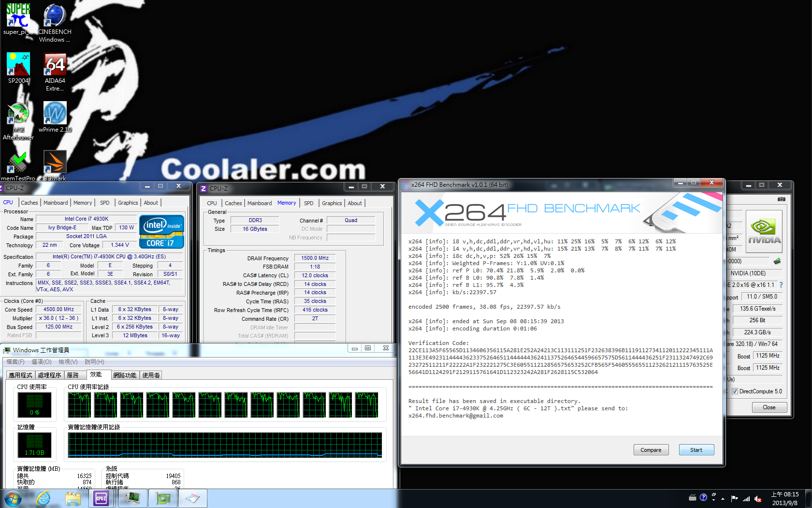
Task: Toggle the DirectCompute 5.0 checkbox
Action: 735,391
